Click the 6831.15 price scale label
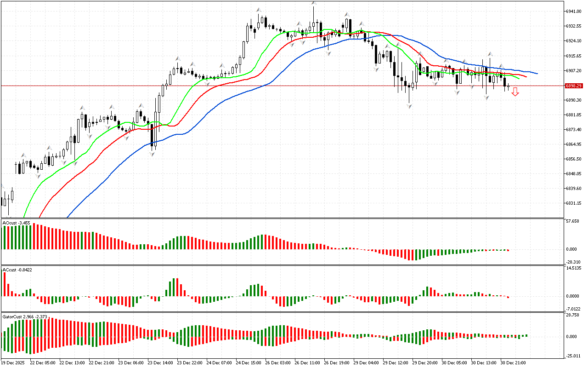 tap(574, 203)
